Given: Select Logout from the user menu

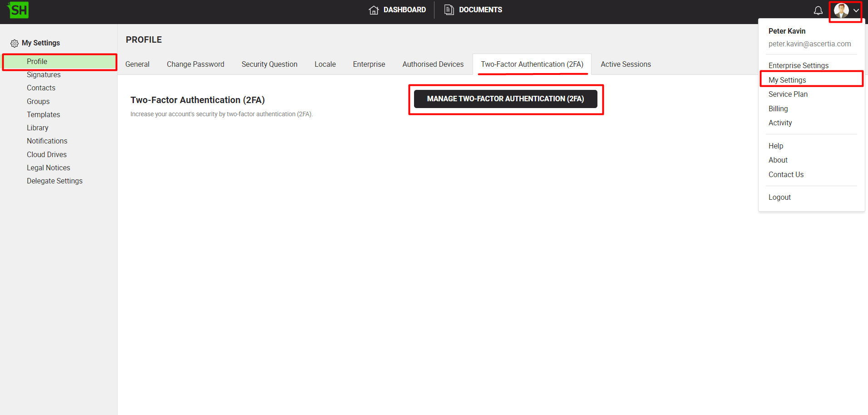Looking at the screenshot, I should pyautogui.click(x=779, y=198).
